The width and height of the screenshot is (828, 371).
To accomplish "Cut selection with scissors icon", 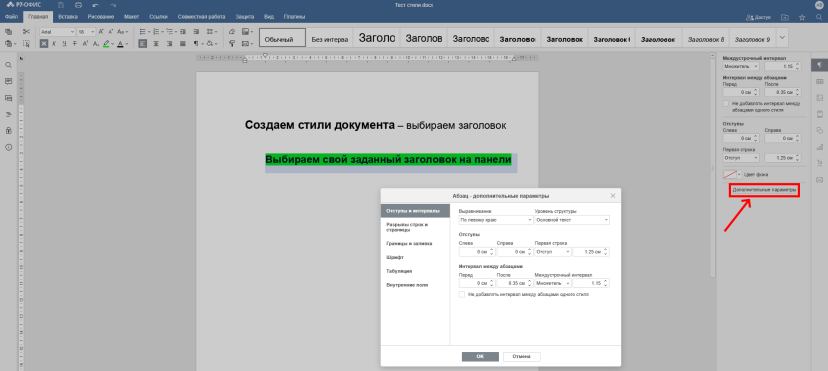I will click(26, 32).
